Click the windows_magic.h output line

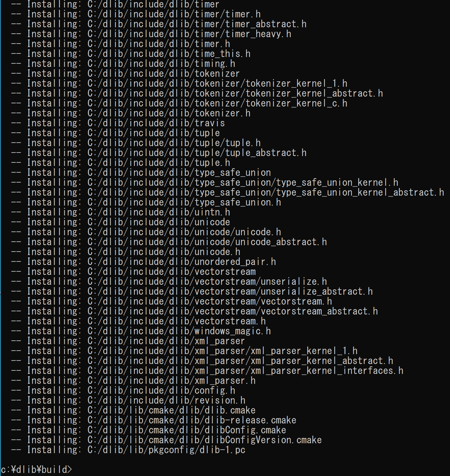(141, 331)
